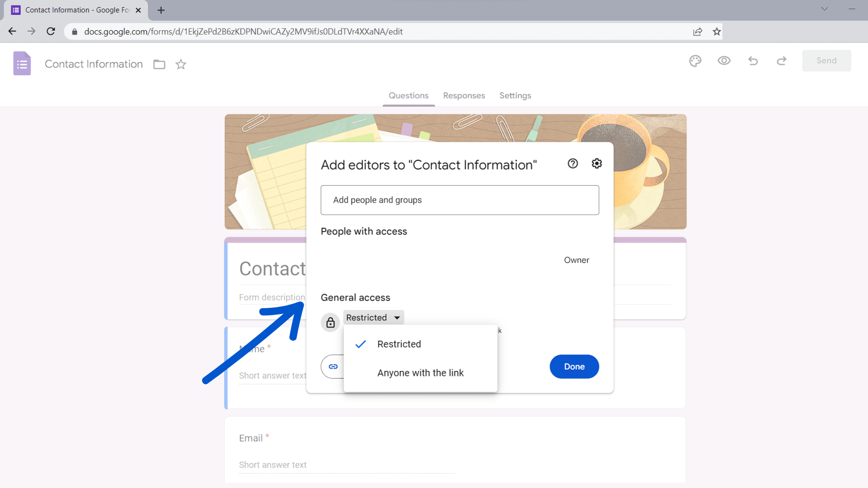Click the folder icon next to title
The width and height of the screenshot is (868, 488).
(159, 64)
